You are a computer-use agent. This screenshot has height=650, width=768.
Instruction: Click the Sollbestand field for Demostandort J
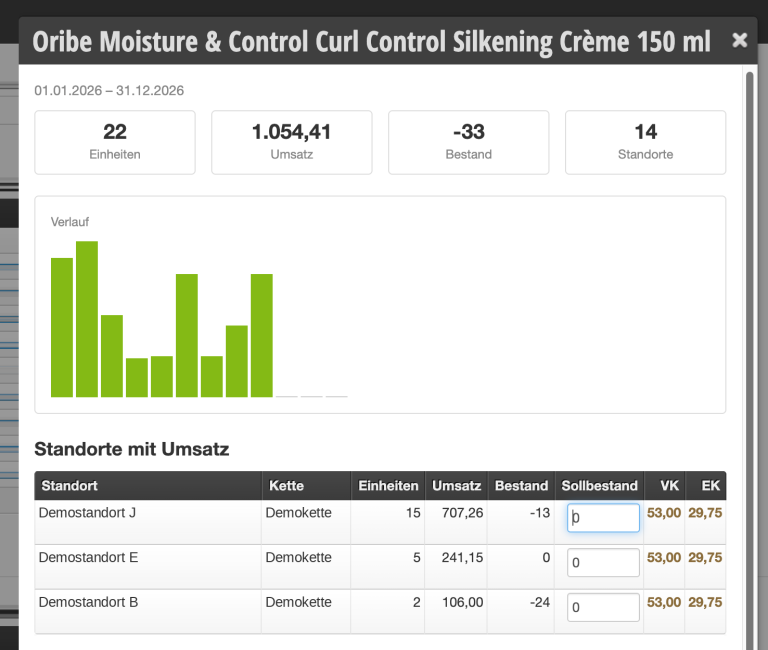pyautogui.click(x=603, y=518)
